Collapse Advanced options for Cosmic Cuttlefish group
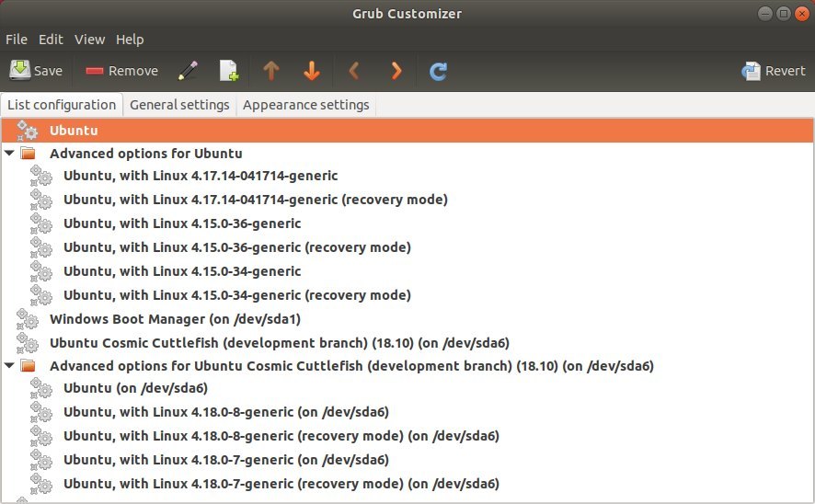Viewport: 815px width, 504px height. coord(9,366)
